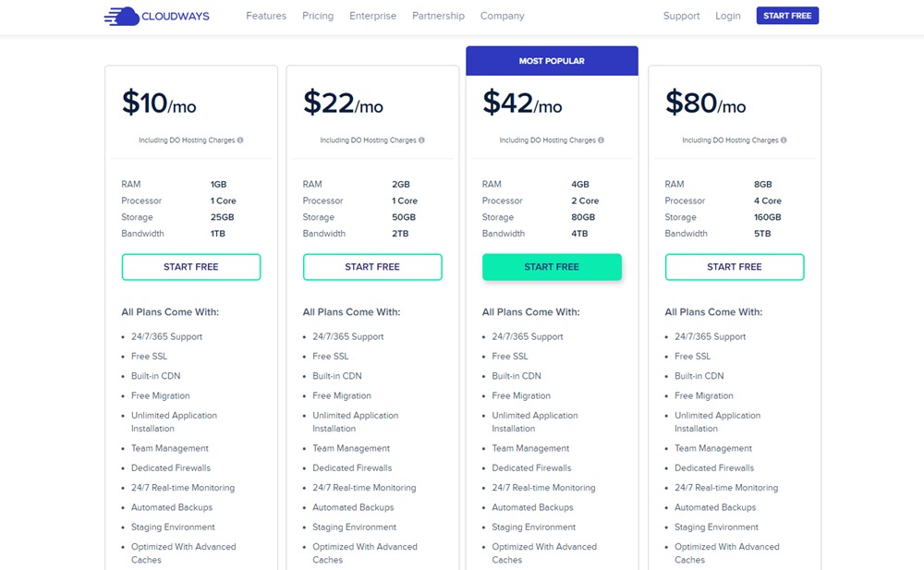Click info icon beside $22 plan hosting charges
This screenshot has height=570, width=924.
tap(421, 140)
